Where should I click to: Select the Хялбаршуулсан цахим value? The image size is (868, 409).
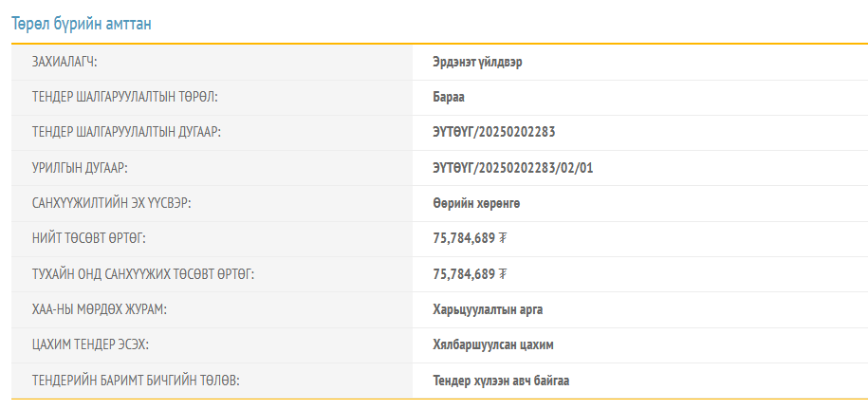point(493,345)
